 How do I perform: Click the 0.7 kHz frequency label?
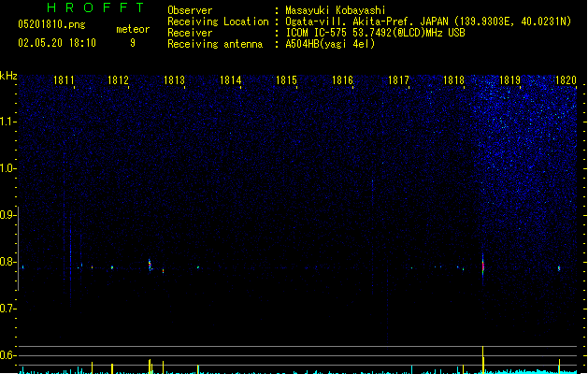[7, 309]
